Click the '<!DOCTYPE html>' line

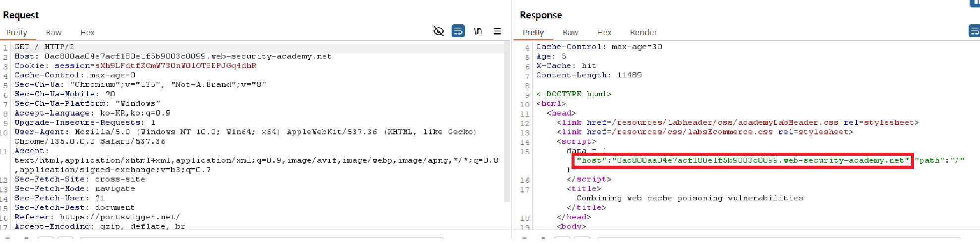pos(574,94)
